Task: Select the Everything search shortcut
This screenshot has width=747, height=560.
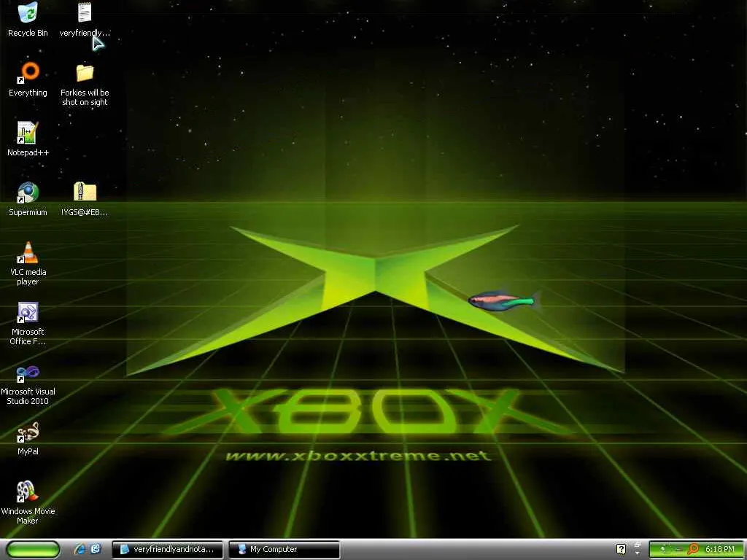Action: pos(28,79)
